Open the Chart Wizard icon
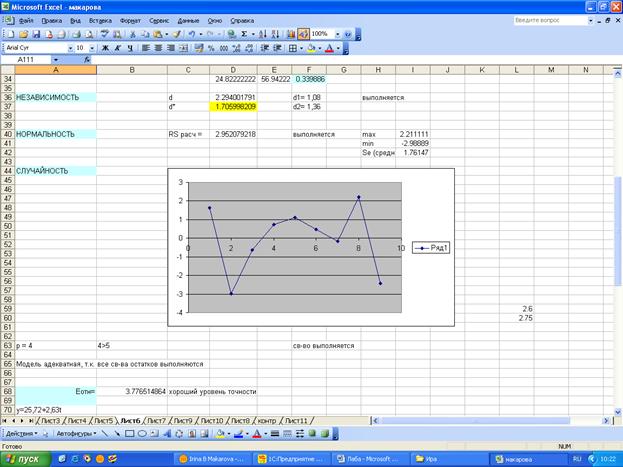The image size is (623, 467). pos(291,33)
